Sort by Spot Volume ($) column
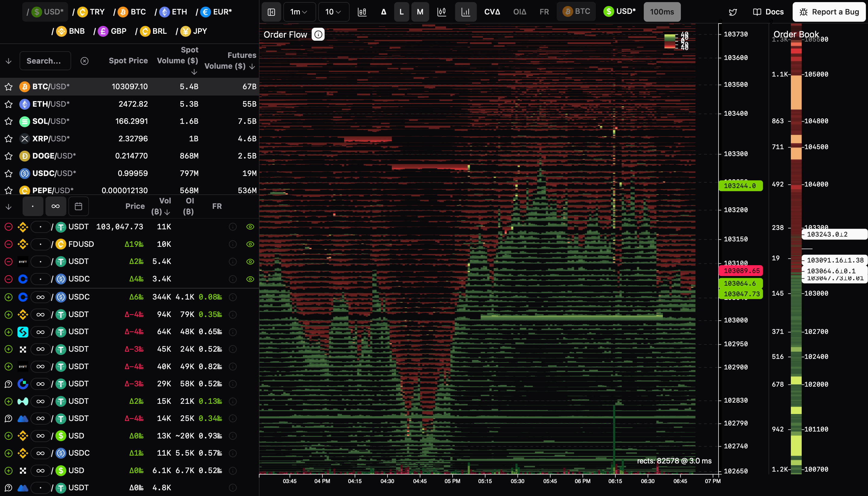Image resolution: width=868 pixels, height=496 pixels. pyautogui.click(x=178, y=60)
